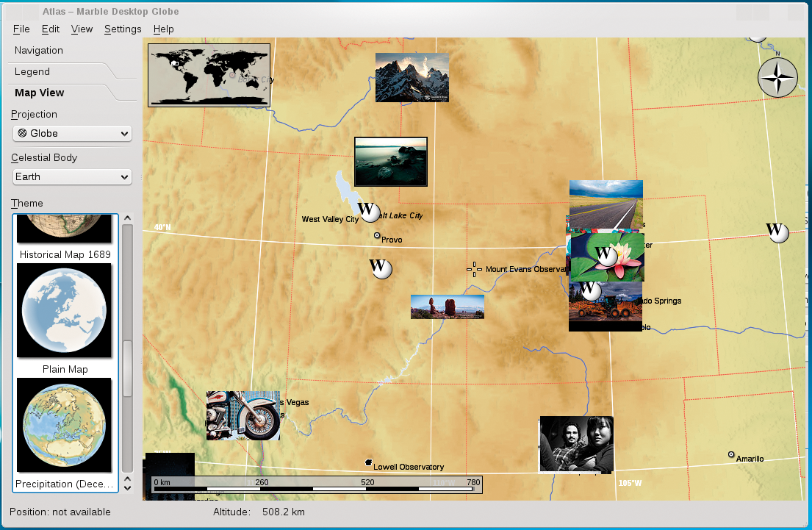
Task: Open the Celestial Body Earth dropdown
Action: tap(72, 176)
